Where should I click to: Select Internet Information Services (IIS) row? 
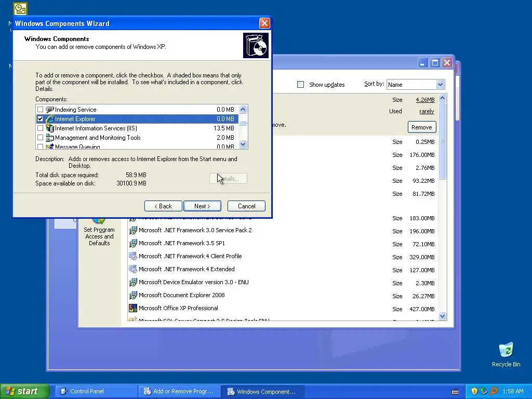137,128
